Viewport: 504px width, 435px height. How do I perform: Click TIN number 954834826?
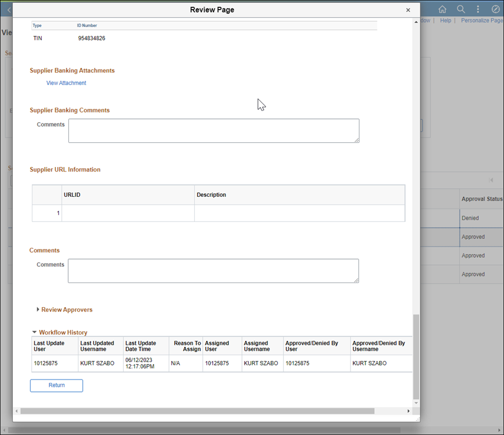(92, 38)
